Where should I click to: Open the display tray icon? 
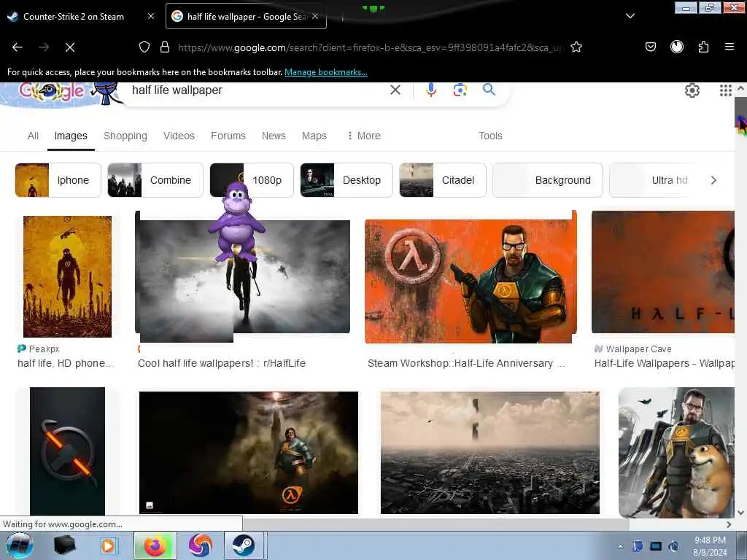tap(656, 546)
